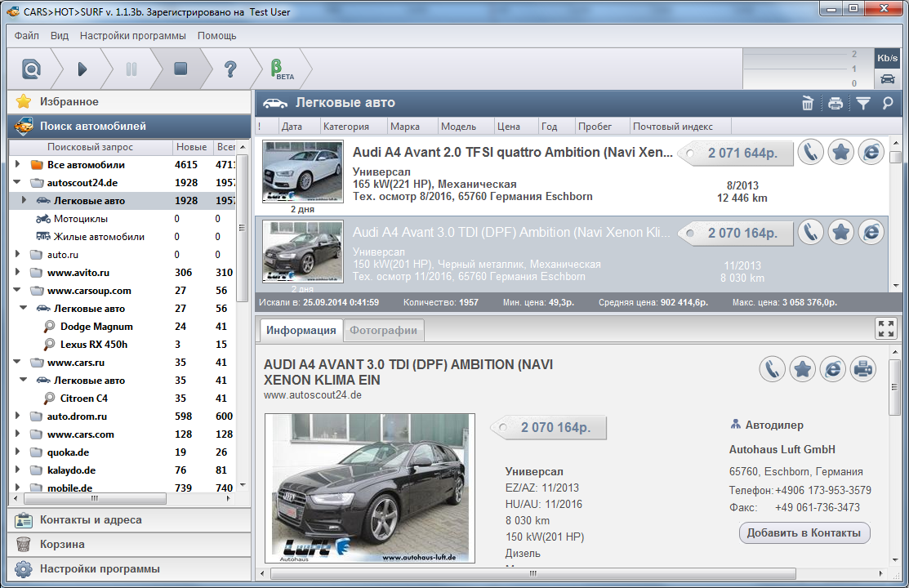The image size is (909, 588).
Task: Expand auto.ru tree node
Action: coord(17,254)
